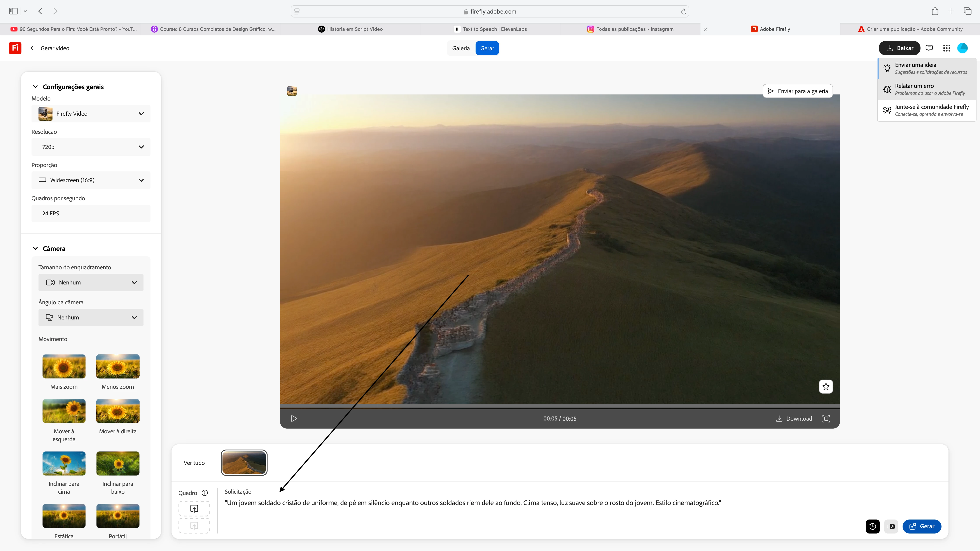The height and width of the screenshot is (551, 980).
Task: Click the Quadro info icon
Action: (205, 493)
